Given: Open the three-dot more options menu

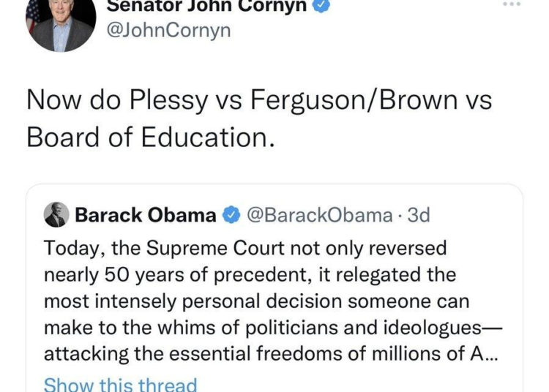Looking at the screenshot, I should 512,4.
